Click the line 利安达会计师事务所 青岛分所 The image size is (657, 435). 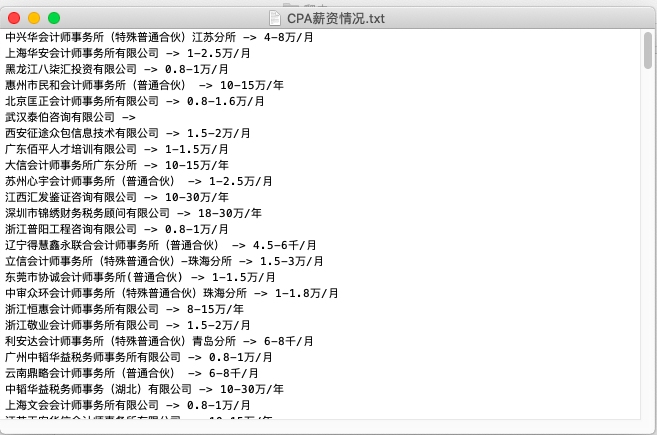point(159,341)
